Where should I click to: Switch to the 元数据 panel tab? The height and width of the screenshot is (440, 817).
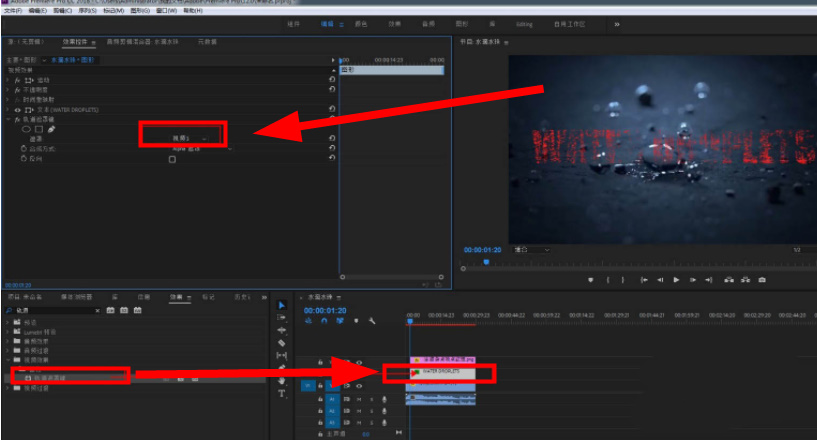click(x=207, y=42)
